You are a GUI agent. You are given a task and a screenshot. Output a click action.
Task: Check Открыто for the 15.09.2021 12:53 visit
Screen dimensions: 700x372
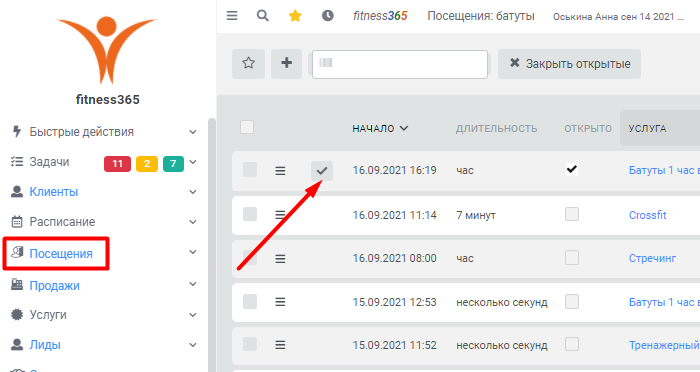point(572,301)
